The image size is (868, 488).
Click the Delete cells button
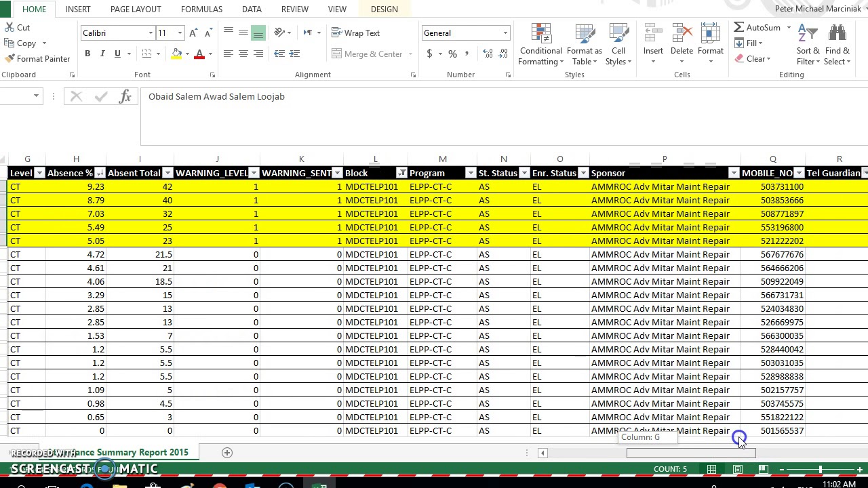(x=682, y=45)
